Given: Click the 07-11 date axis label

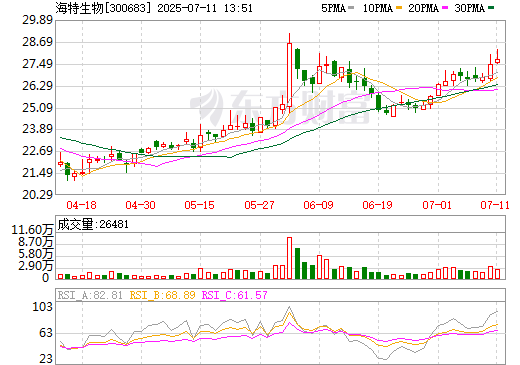Looking at the screenshot, I should 495,205.
